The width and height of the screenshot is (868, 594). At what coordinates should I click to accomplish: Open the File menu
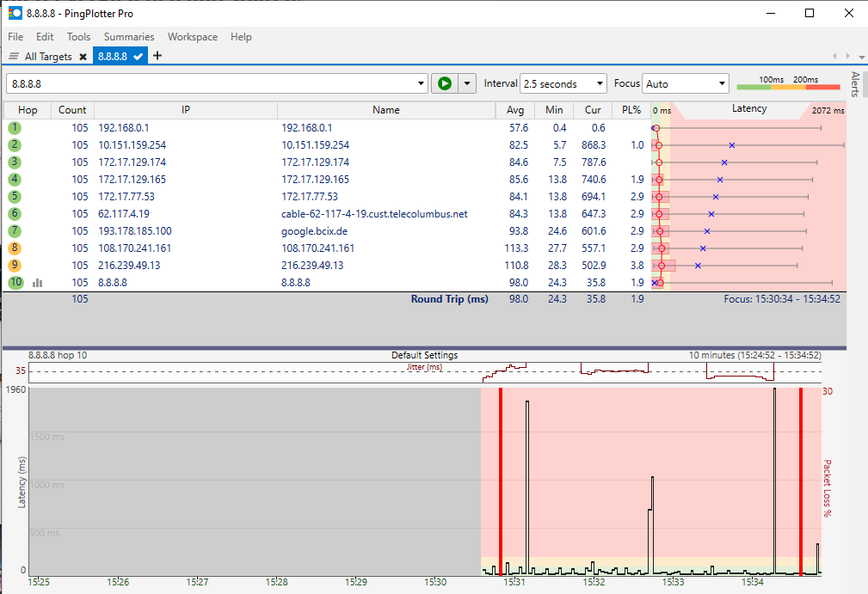click(x=15, y=36)
